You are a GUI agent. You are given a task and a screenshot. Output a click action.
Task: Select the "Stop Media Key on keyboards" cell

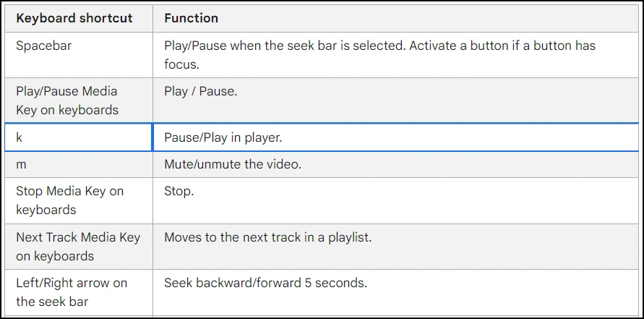pyautogui.click(x=69, y=200)
